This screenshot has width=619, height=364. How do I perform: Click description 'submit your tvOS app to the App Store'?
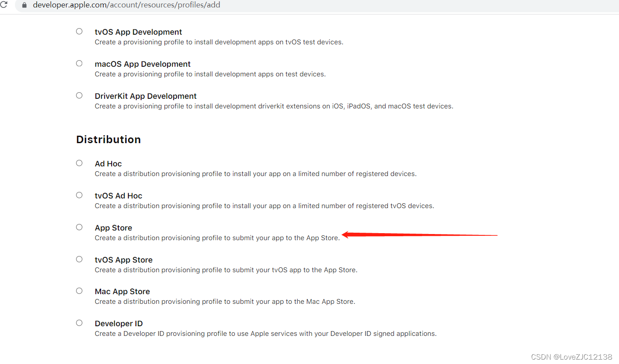[226, 270]
